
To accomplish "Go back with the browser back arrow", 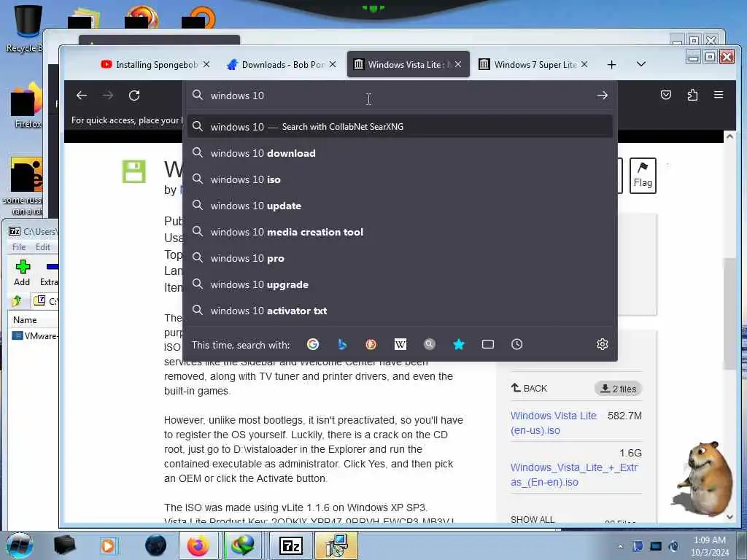I will tap(82, 96).
